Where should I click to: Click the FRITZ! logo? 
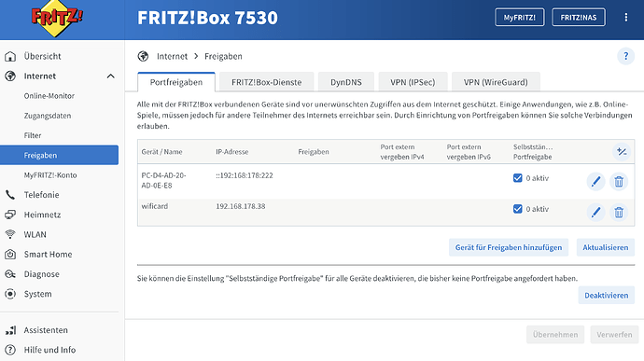click(58, 18)
